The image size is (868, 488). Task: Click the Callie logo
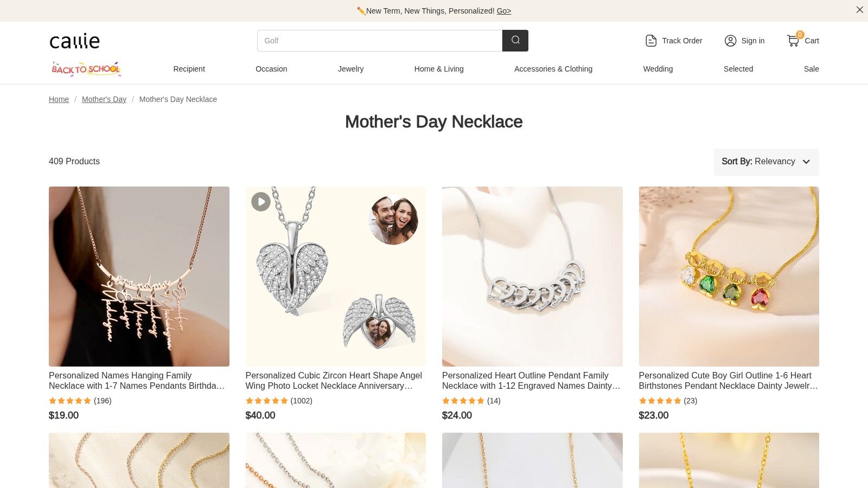(x=75, y=41)
